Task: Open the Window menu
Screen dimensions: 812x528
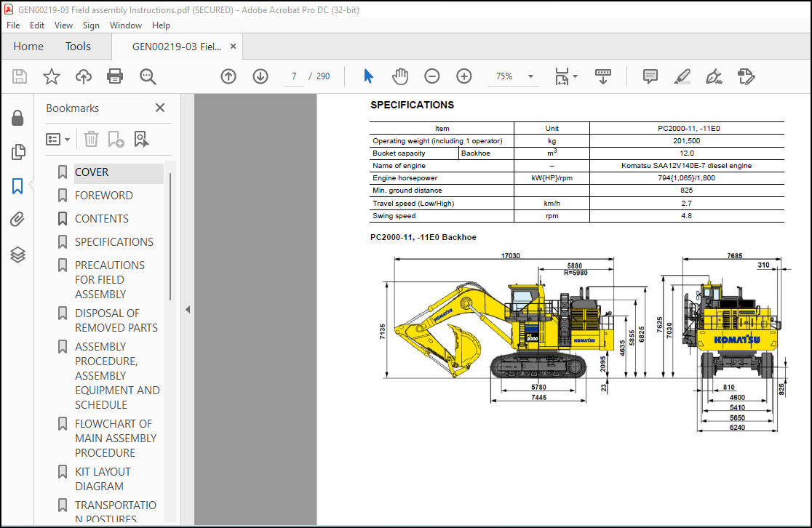Action: coord(126,25)
